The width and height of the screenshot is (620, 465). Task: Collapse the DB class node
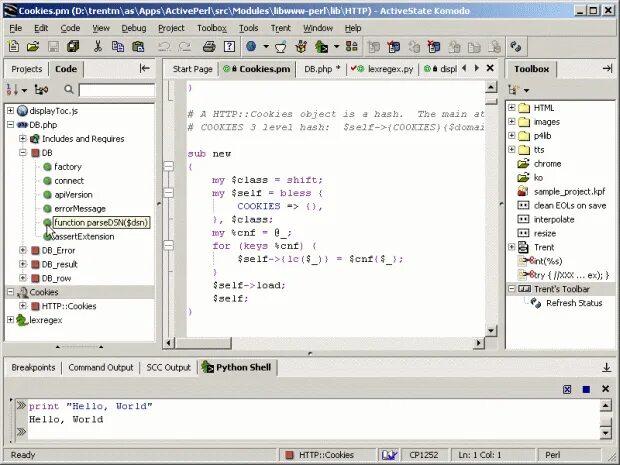coord(23,153)
